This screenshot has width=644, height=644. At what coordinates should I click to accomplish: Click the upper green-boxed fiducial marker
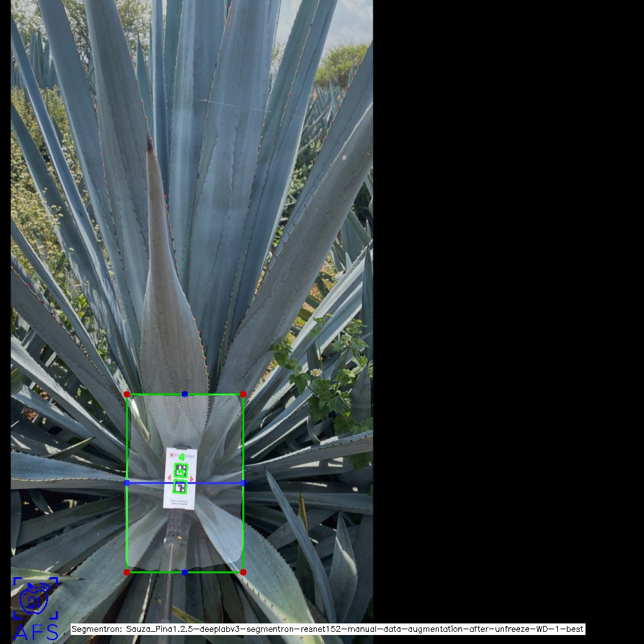point(181,470)
